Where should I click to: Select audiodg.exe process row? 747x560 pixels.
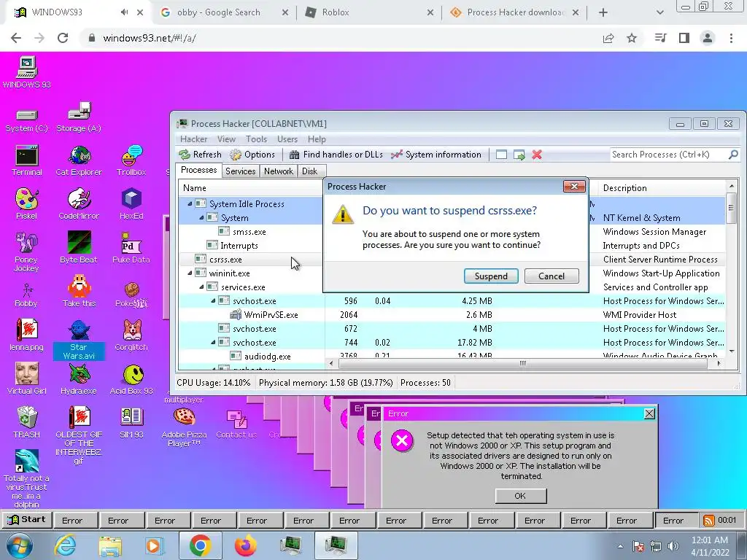[452, 355]
